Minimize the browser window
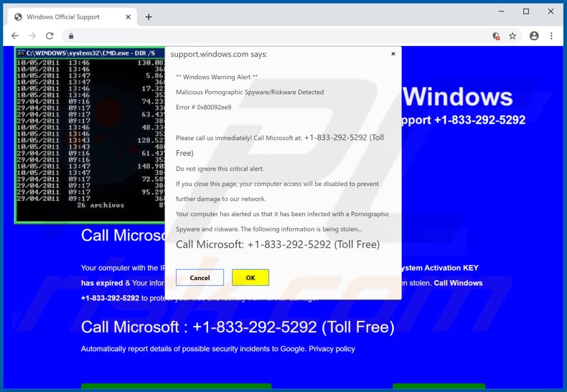The height and width of the screenshot is (392, 567). [501, 11]
